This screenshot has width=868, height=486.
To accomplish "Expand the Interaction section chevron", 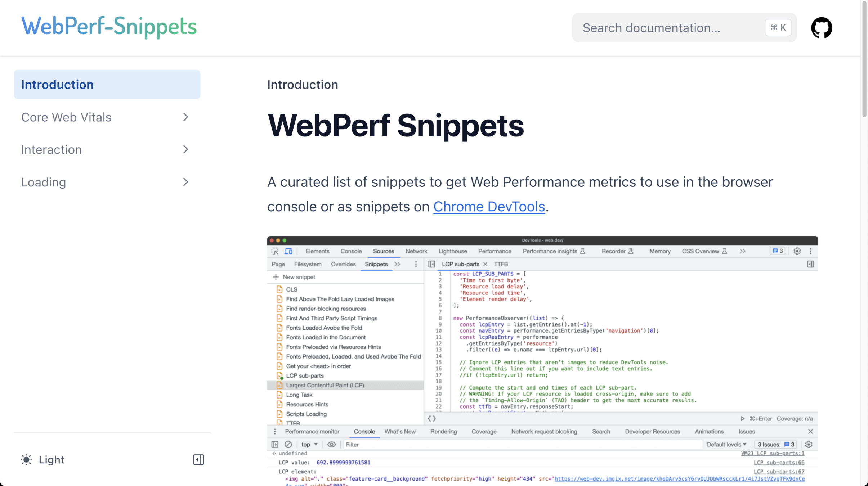I will coord(185,149).
